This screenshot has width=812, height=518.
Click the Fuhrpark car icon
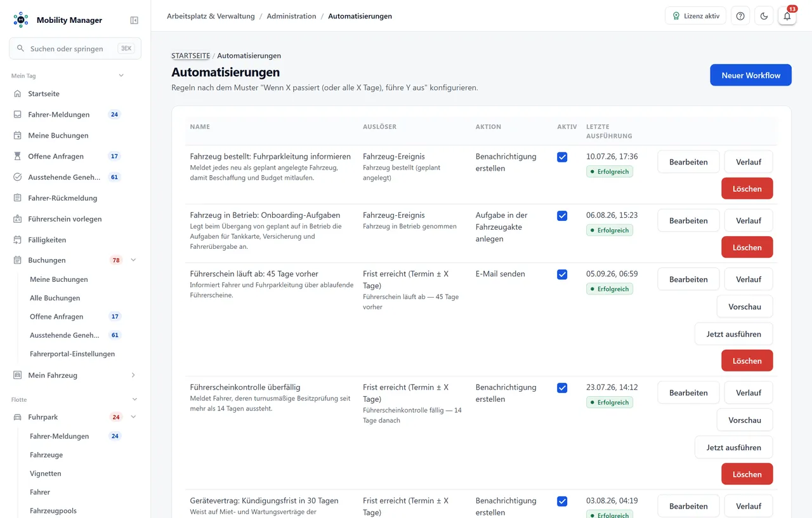pos(18,417)
